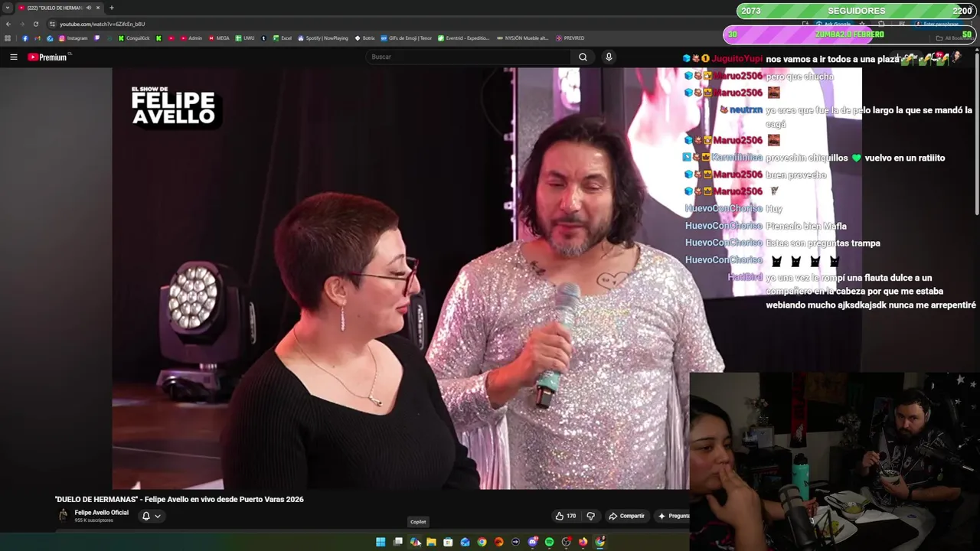Screen dimensions: 980x551
Task: Click the Pregunta ask button
Action: coord(674,516)
